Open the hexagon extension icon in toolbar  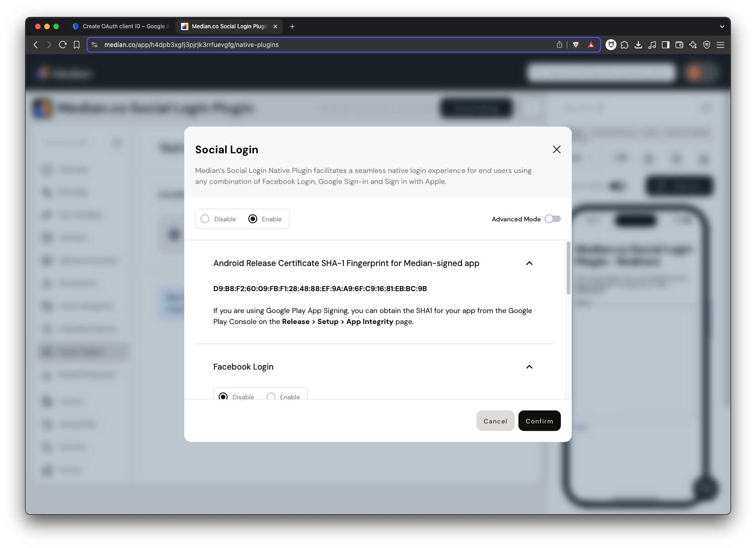click(x=611, y=45)
